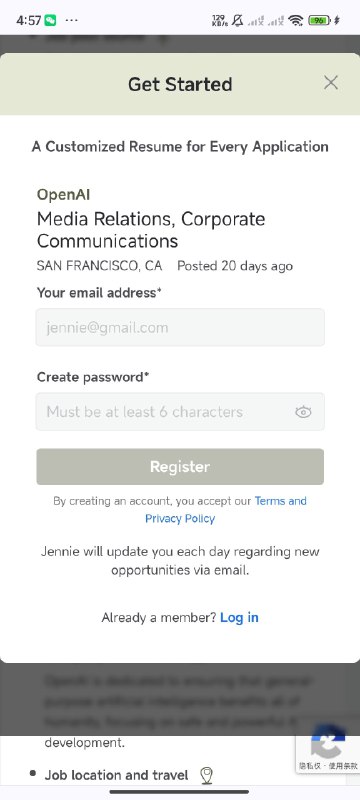
Task: Tap the location pin icon beside Job location
Action: point(207,775)
